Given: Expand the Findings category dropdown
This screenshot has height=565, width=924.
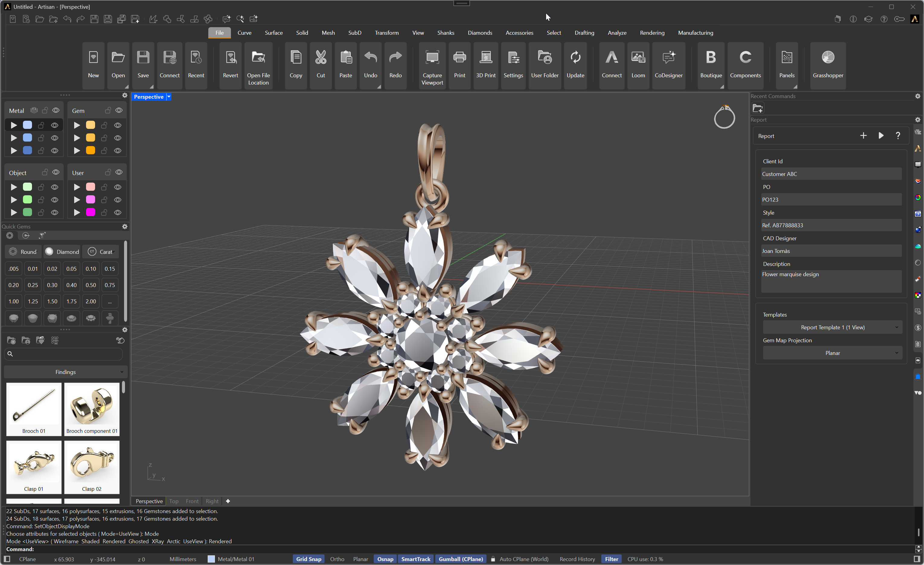Looking at the screenshot, I should click(x=66, y=372).
